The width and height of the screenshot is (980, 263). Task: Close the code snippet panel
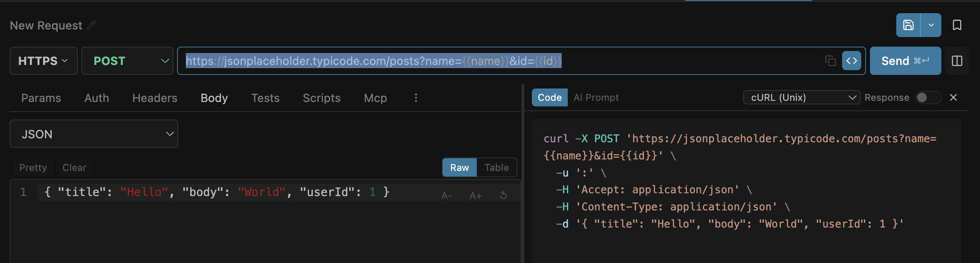point(953,98)
